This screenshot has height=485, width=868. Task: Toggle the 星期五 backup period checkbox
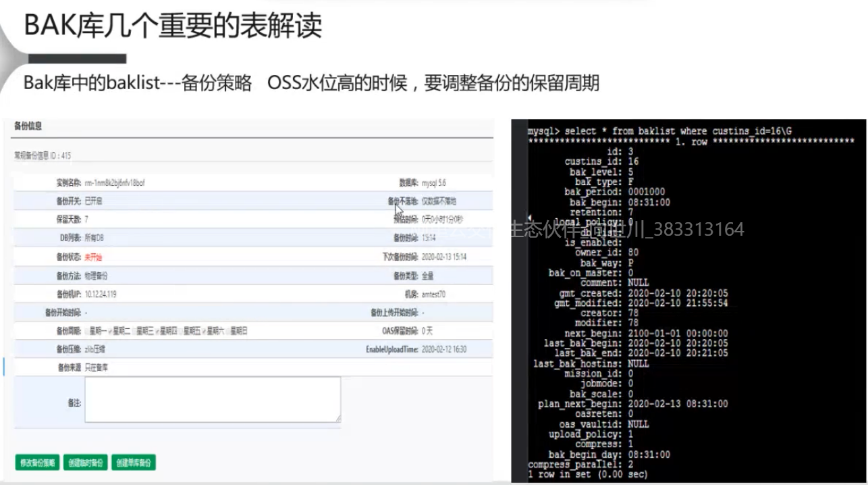point(182,331)
